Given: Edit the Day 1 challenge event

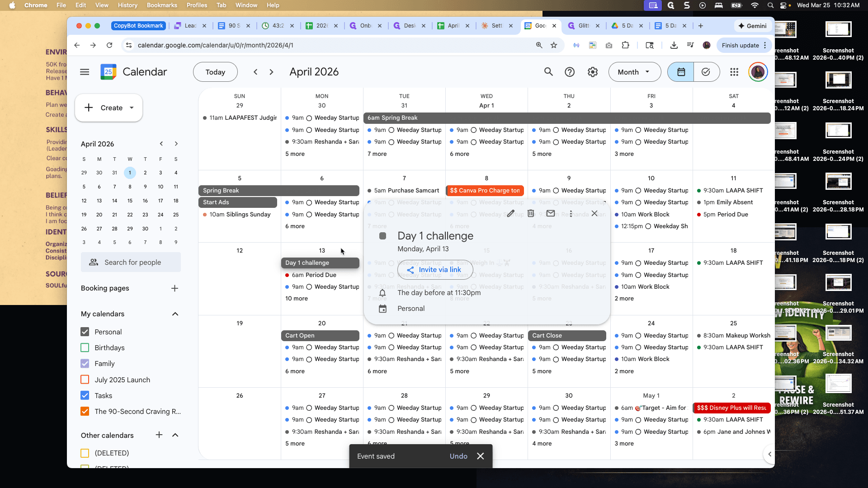Looking at the screenshot, I should tap(511, 213).
